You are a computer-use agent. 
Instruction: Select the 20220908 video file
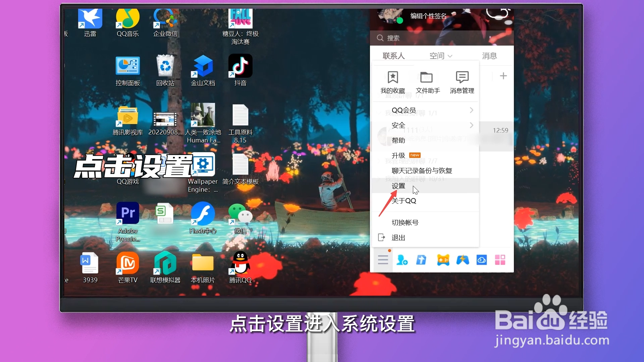[x=165, y=123]
